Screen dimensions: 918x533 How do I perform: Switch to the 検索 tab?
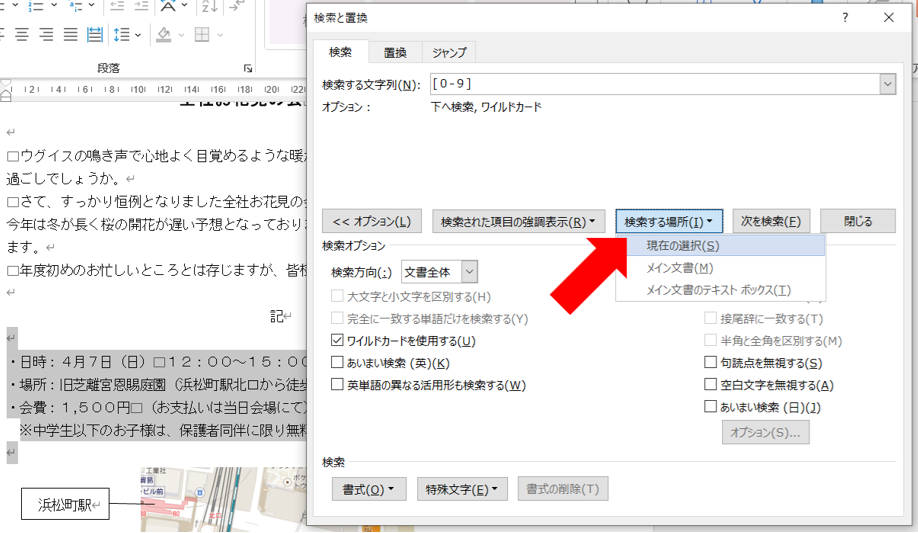coord(340,52)
